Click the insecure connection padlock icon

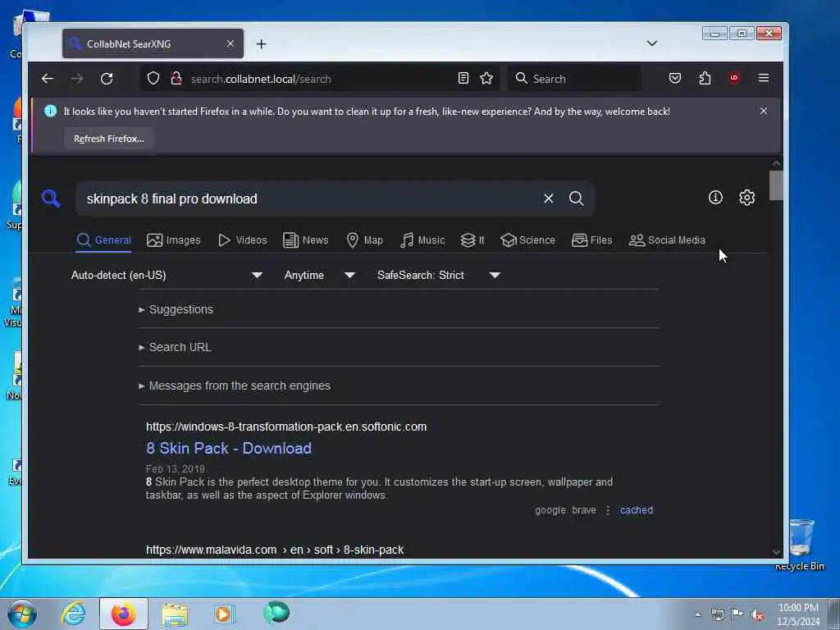(x=176, y=79)
